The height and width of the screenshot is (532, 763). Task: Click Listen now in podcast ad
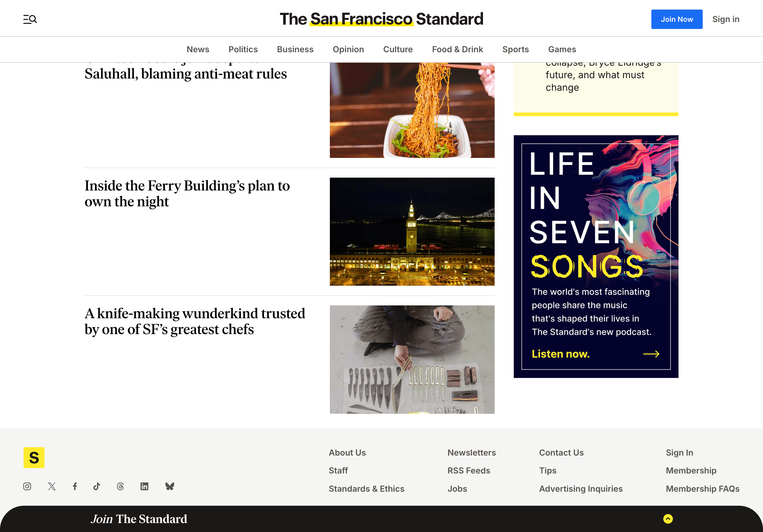pyautogui.click(x=561, y=354)
